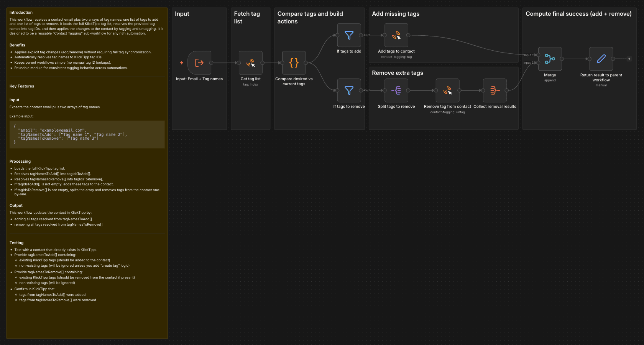This screenshot has width=644, height=345.
Task: Select the If tags to add filter node
Action: coord(349,35)
